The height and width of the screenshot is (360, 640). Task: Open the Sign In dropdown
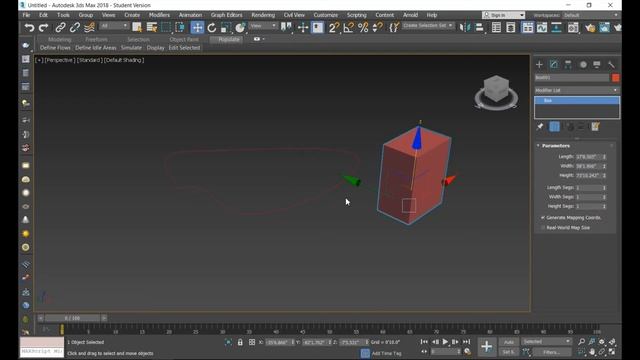[503, 15]
